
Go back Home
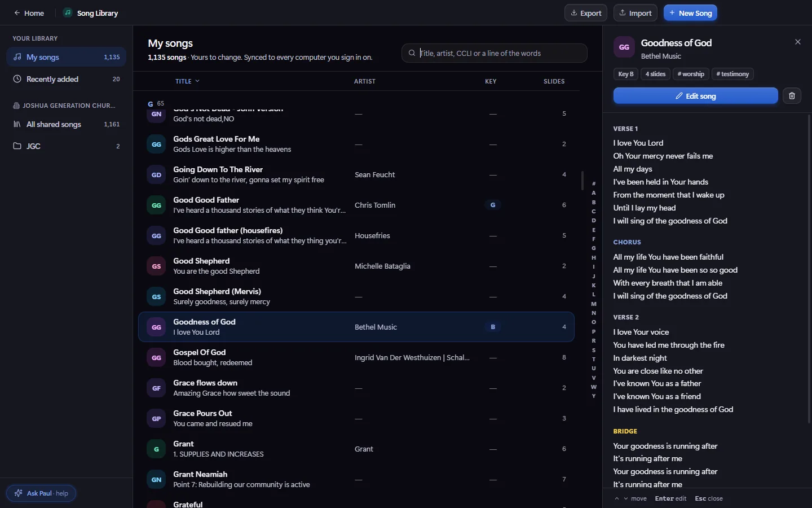(x=29, y=13)
